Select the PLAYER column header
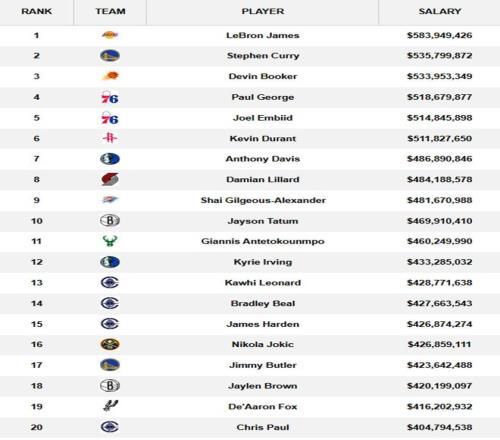The height and width of the screenshot is (440, 500). pos(263,11)
